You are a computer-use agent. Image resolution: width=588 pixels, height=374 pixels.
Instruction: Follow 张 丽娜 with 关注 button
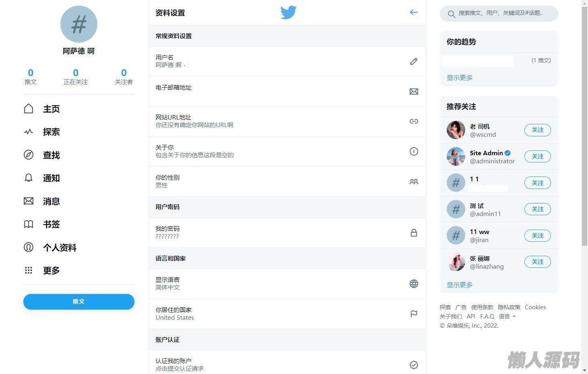(x=537, y=262)
